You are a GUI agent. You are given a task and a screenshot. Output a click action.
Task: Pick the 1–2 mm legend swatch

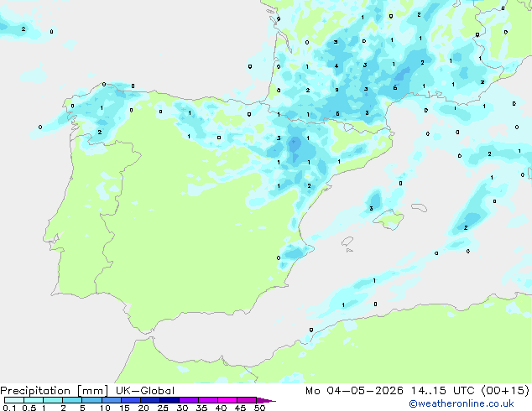(x=53, y=400)
